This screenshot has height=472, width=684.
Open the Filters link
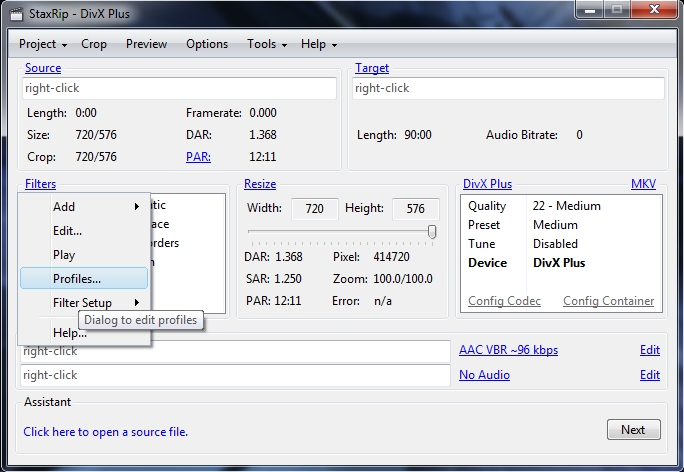point(41,184)
